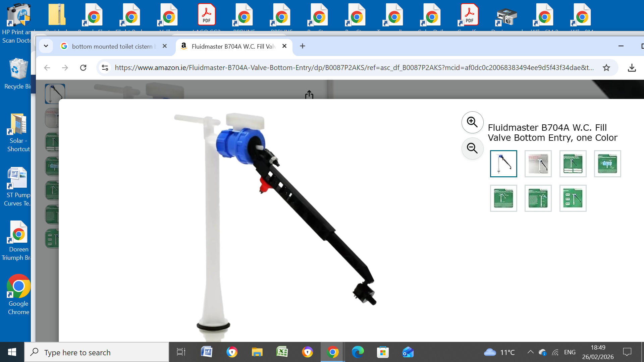Screen dimensions: 644x362
Task: Bookmark this page with the star icon
Action: tap(606, 68)
